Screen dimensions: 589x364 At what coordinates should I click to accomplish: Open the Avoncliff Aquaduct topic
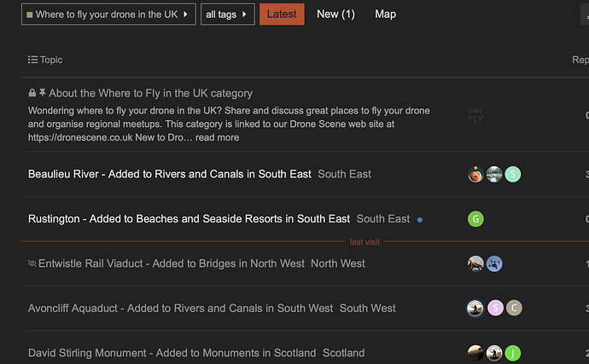(180, 308)
